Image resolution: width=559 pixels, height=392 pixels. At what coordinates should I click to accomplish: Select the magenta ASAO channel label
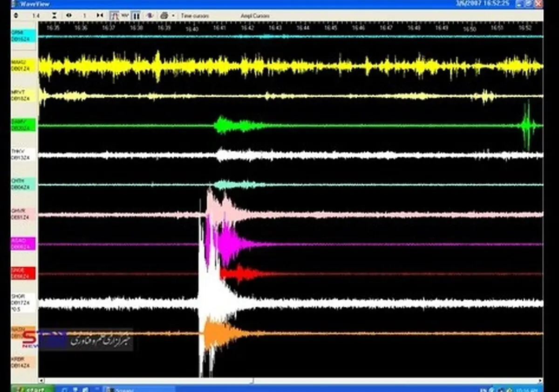tap(23, 243)
